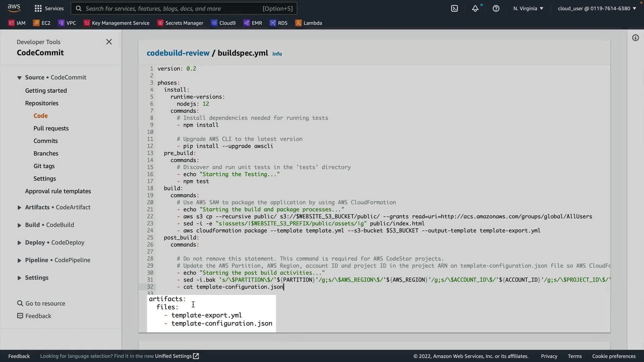Open the cloud_user account dropdown
The height and width of the screenshot is (362, 644).
point(597,8)
